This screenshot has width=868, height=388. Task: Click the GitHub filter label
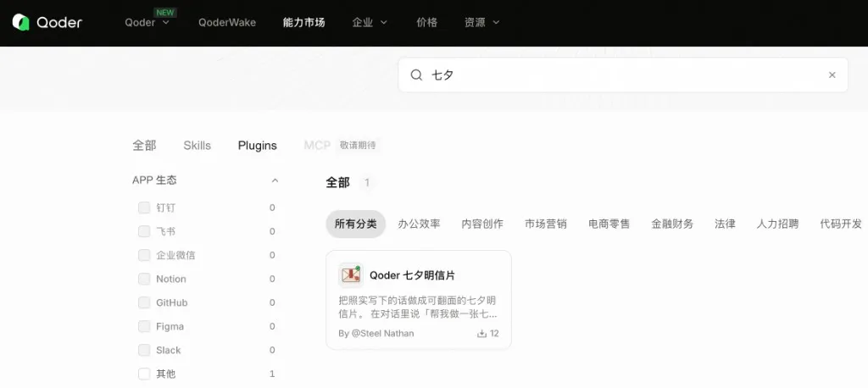tap(171, 302)
